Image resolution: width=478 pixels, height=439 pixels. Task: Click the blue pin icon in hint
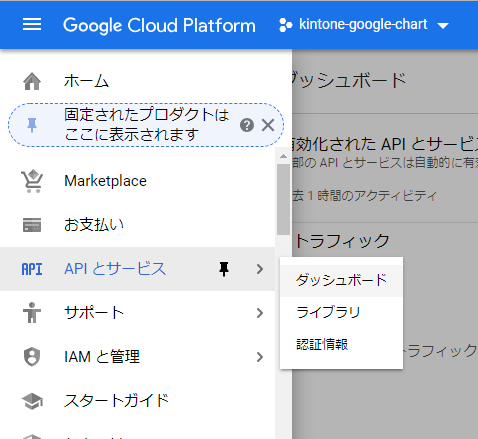(x=32, y=125)
